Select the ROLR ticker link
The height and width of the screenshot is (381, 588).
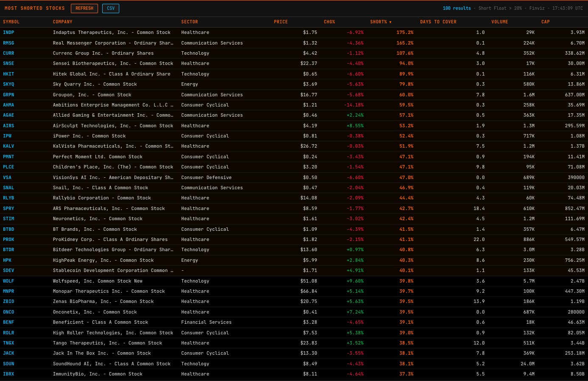pos(8,333)
